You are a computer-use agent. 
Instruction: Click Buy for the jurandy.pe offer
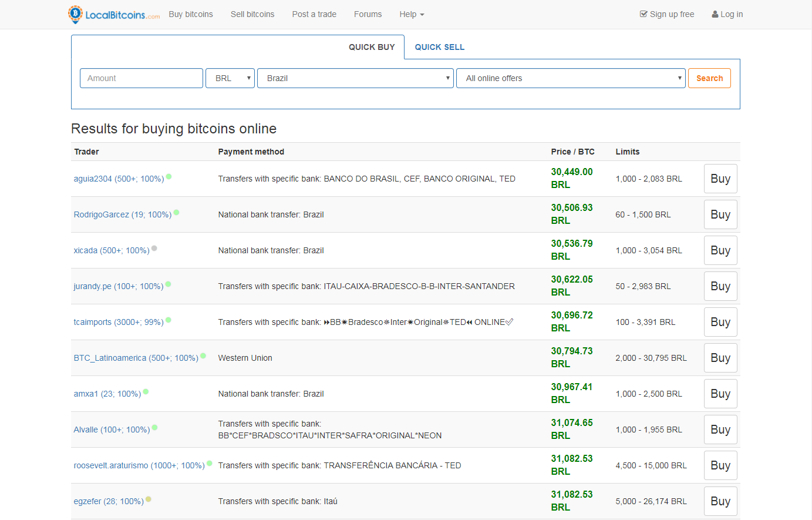[x=720, y=286]
